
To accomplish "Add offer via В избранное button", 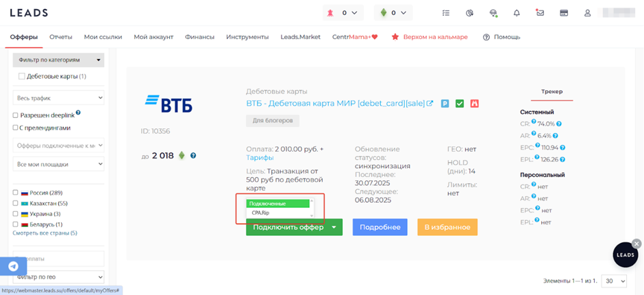I will point(447,227).
